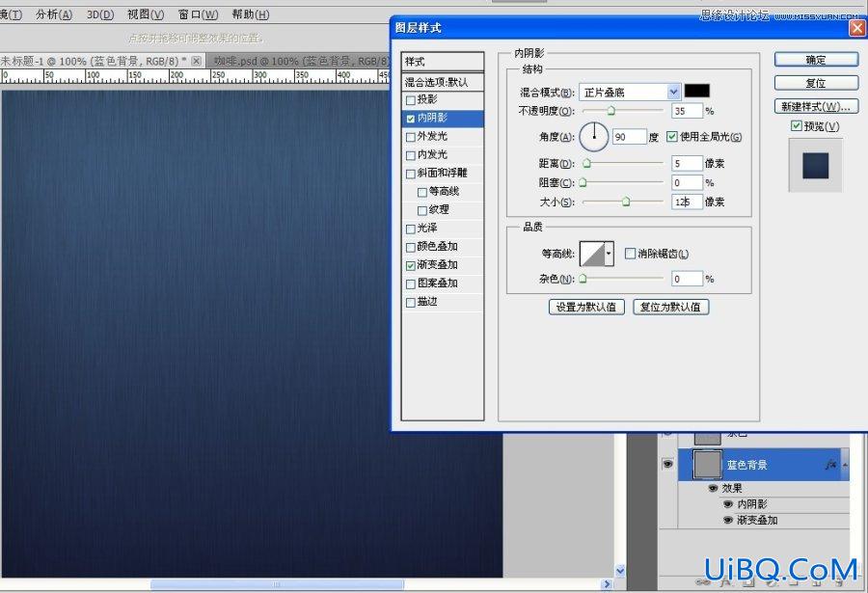
Task: Tick the 纹理 texture checkbox
Action: click(421, 210)
